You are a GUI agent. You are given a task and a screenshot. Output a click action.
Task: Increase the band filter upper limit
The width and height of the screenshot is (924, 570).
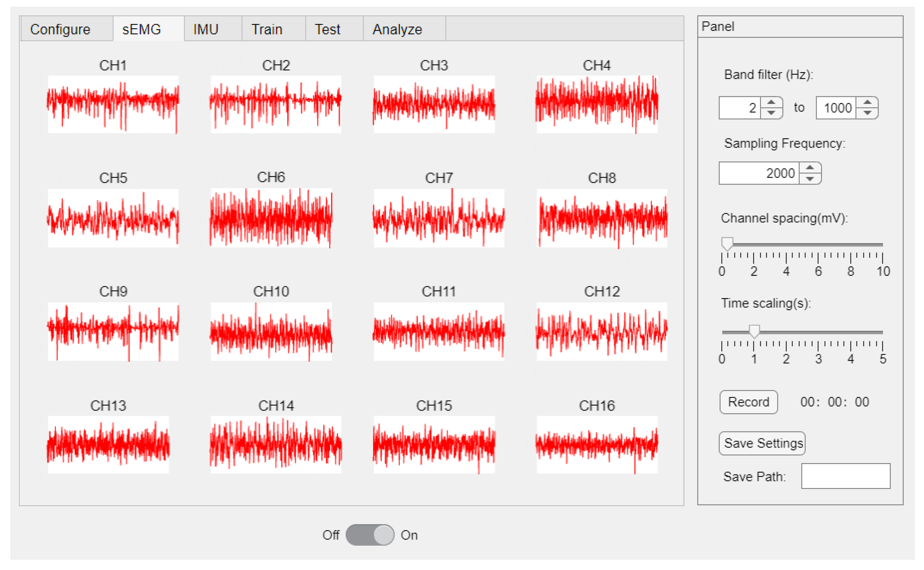coord(867,102)
